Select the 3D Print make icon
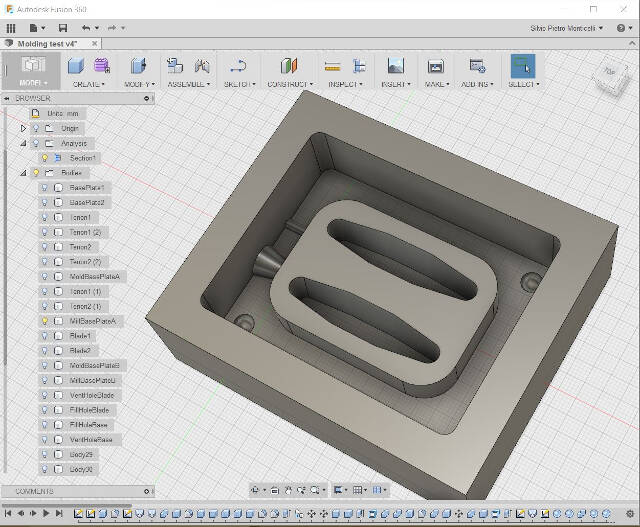The width and height of the screenshot is (640, 527). click(436, 66)
